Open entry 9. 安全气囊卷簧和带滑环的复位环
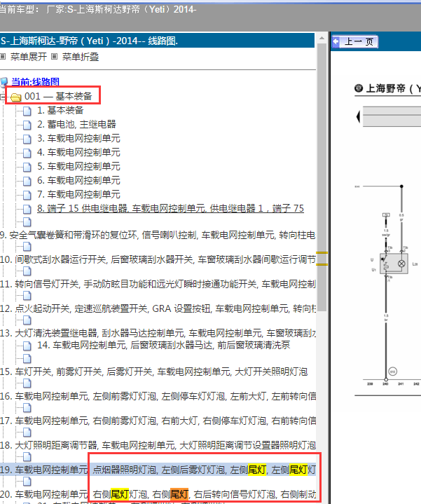421x504 pixels. click(x=158, y=235)
